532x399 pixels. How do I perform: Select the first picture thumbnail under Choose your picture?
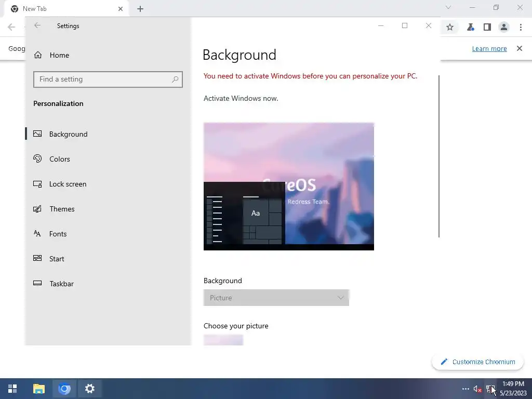[223, 340]
